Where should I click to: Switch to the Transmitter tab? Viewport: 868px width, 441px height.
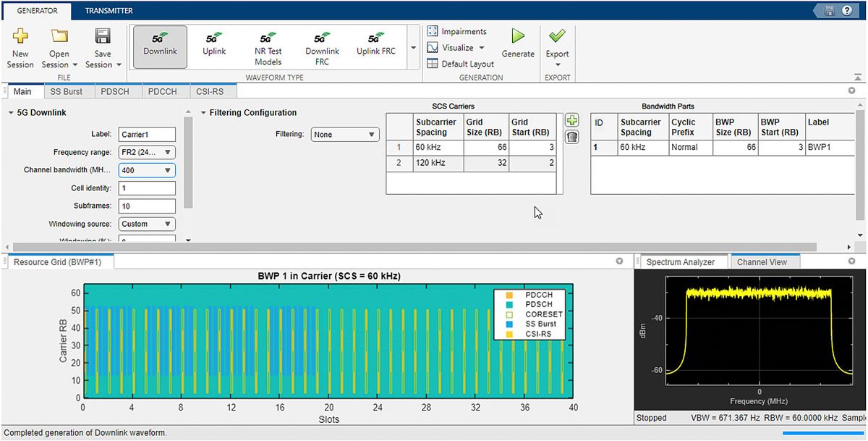pos(109,11)
